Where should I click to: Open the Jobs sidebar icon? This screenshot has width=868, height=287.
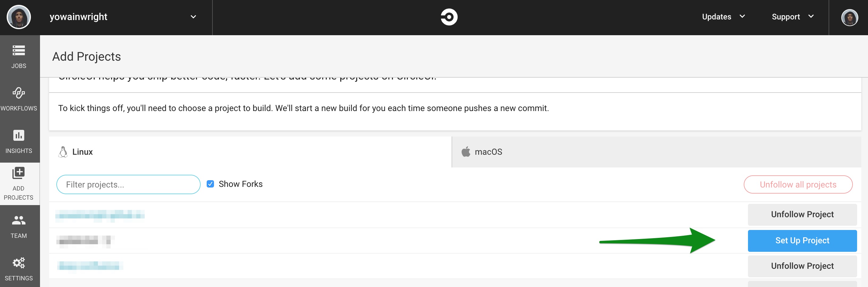(x=19, y=51)
